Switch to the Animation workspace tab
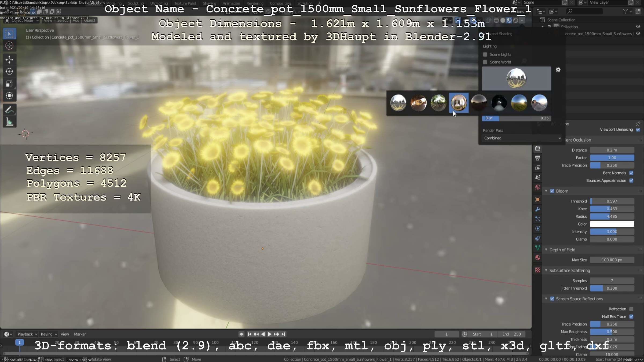 pyautogui.click(x=231, y=3)
